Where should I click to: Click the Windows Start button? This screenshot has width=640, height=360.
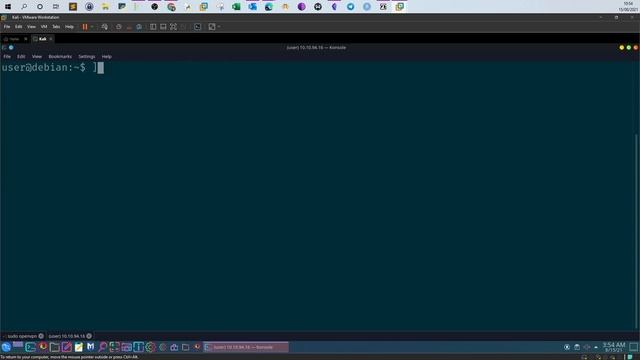[8, 7]
